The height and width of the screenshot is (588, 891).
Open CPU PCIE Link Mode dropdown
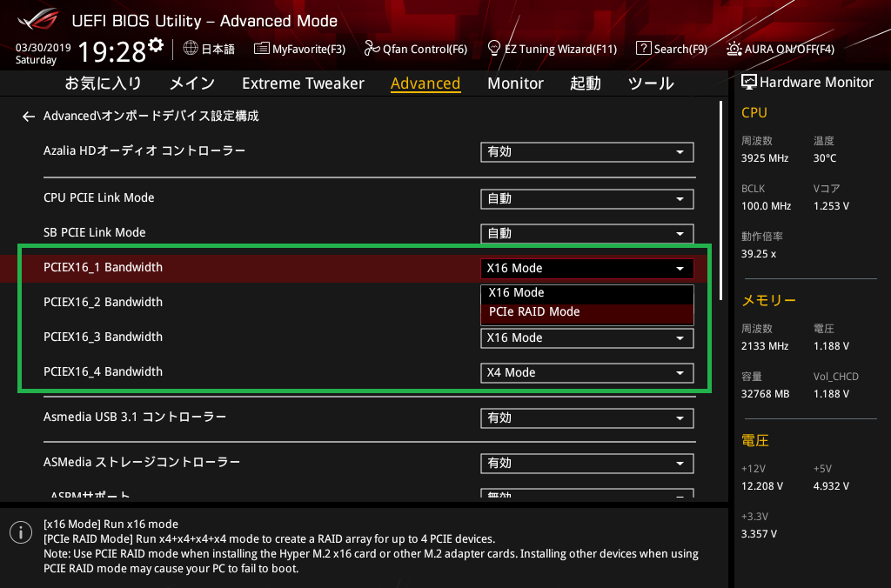point(587,199)
